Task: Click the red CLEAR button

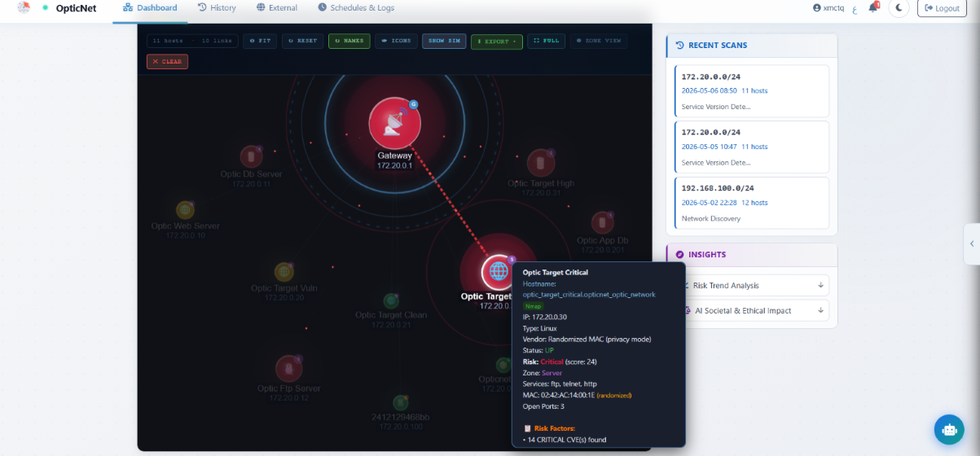Action: (x=167, y=61)
